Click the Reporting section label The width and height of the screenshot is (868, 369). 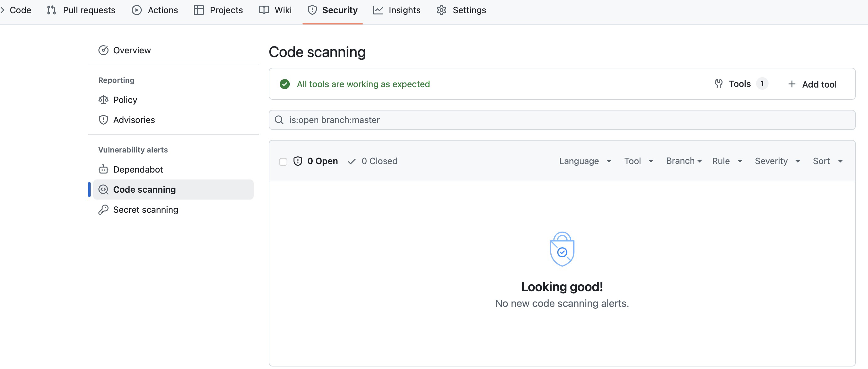pos(116,80)
